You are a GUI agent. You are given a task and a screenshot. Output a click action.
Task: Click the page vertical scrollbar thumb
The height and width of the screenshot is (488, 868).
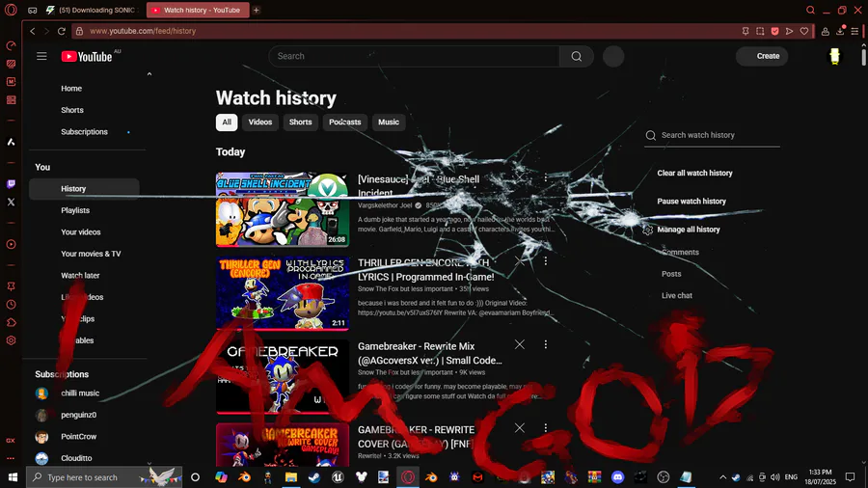pyautogui.click(x=863, y=57)
